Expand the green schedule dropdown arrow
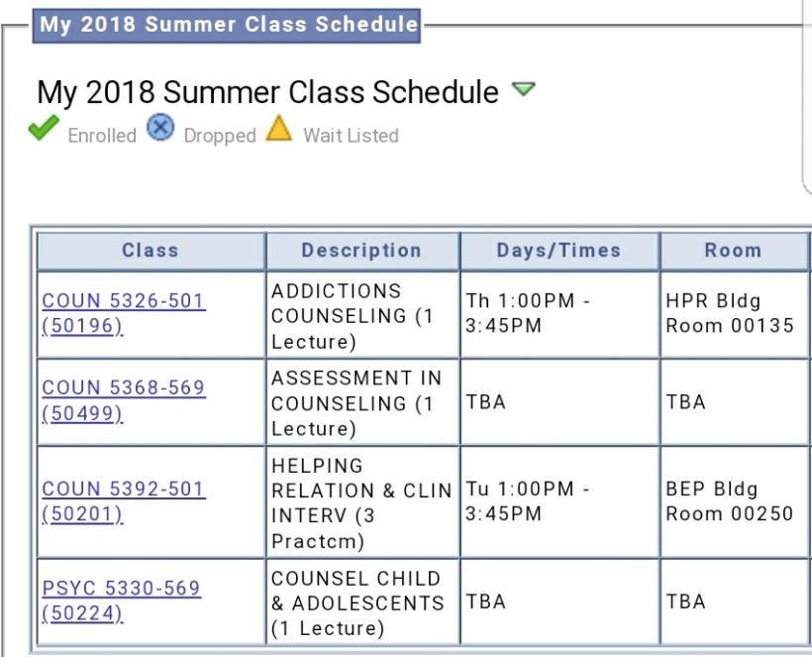Viewport: 812px width, 657px height. tap(523, 90)
